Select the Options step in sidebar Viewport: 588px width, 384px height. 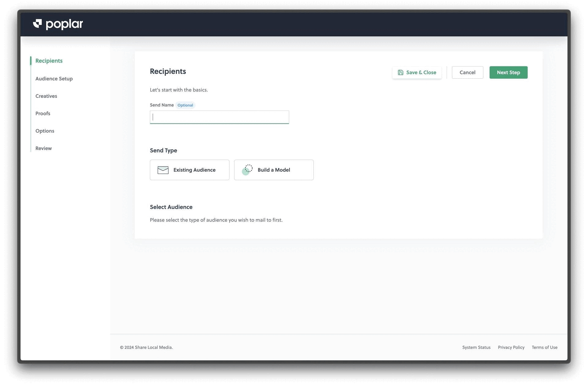point(45,131)
